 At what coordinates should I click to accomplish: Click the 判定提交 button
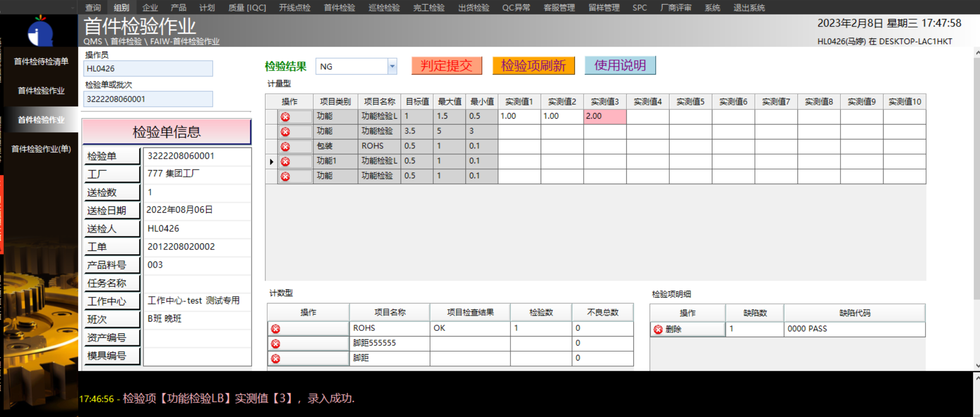pyautogui.click(x=447, y=65)
